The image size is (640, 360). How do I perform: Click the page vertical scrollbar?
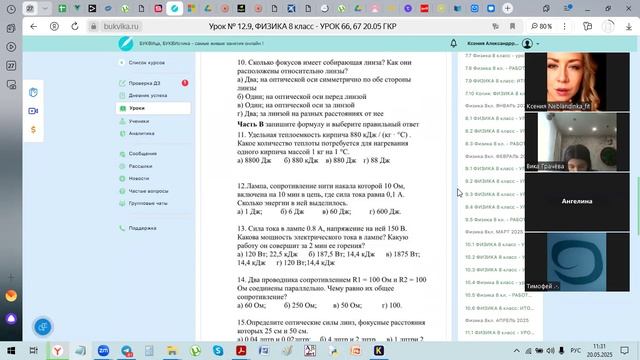[x=638, y=206]
